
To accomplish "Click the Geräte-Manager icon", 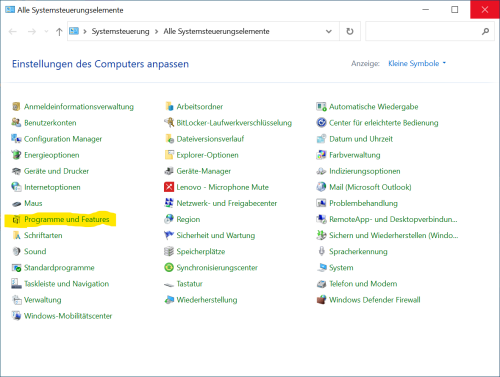I will click(169, 171).
